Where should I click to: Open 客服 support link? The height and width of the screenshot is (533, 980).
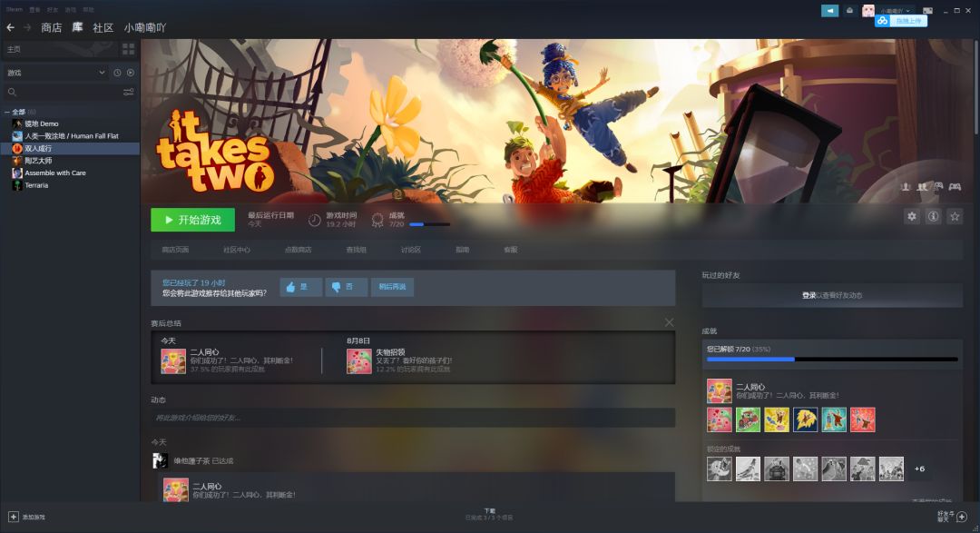coord(511,250)
